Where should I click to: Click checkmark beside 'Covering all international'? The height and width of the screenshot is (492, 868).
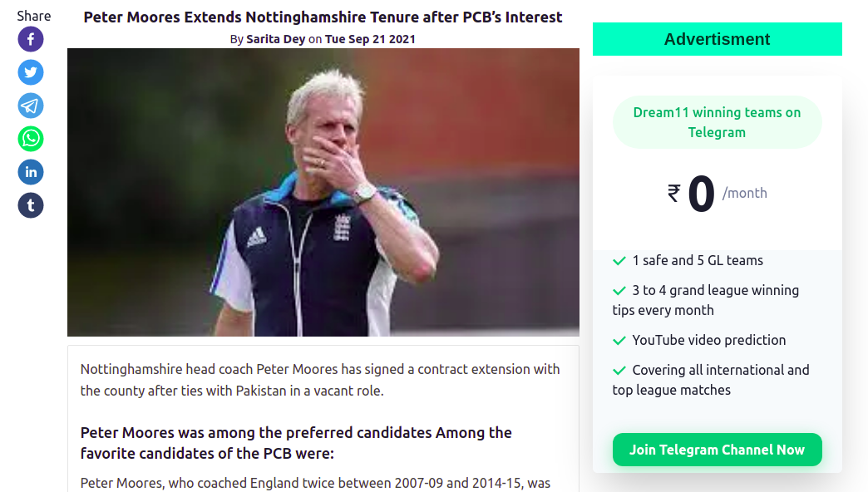(619, 371)
